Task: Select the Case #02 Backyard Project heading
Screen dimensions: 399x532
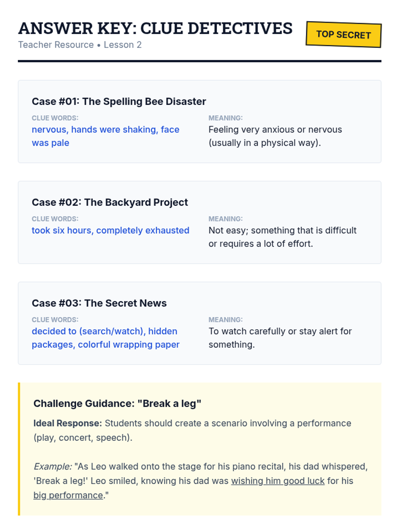Action: pos(110,202)
